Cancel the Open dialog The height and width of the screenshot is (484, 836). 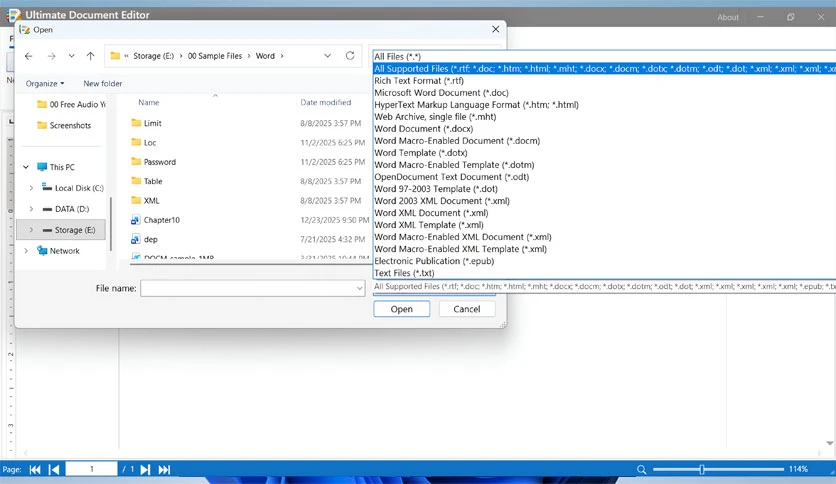(x=467, y=309)
